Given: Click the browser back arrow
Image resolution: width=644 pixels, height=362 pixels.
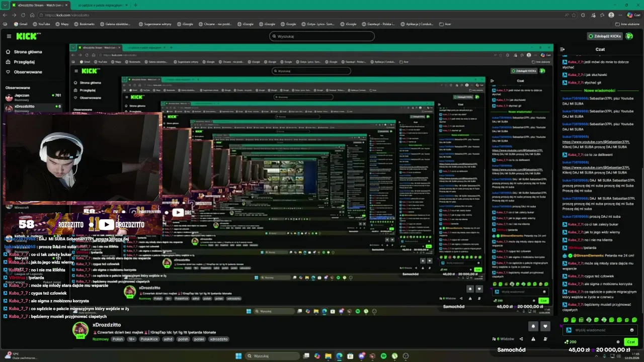Looking at the screenshot, I should (5, 15).
